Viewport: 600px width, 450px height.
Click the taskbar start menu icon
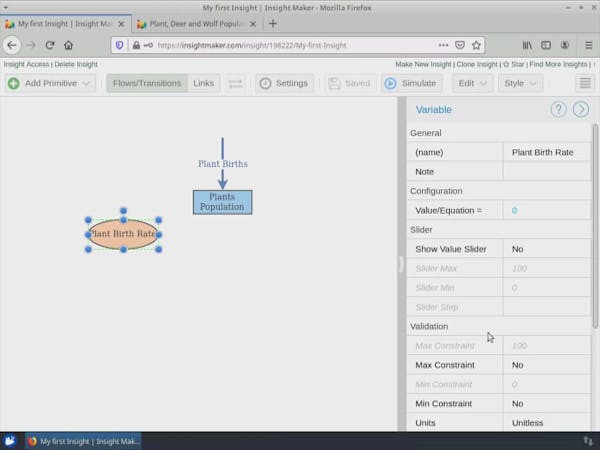10,441
